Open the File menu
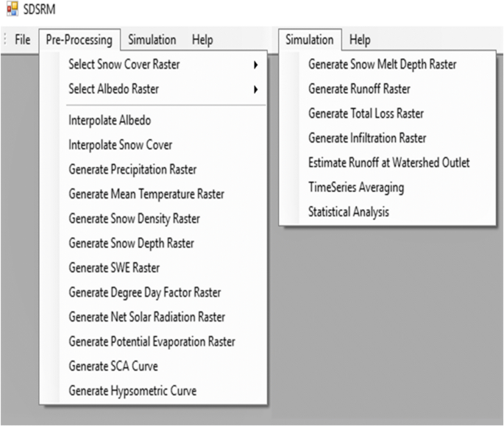Image resolution: width=504 pixels, height=426 pixels. (23, 40)
